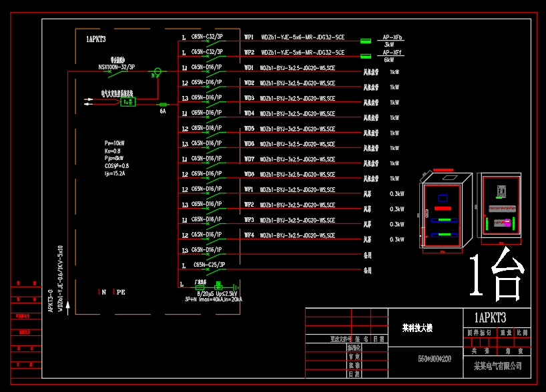Click the 1APKT3 title in the title block
This screenshot has width=546, height=392.
tap(491, 317)
